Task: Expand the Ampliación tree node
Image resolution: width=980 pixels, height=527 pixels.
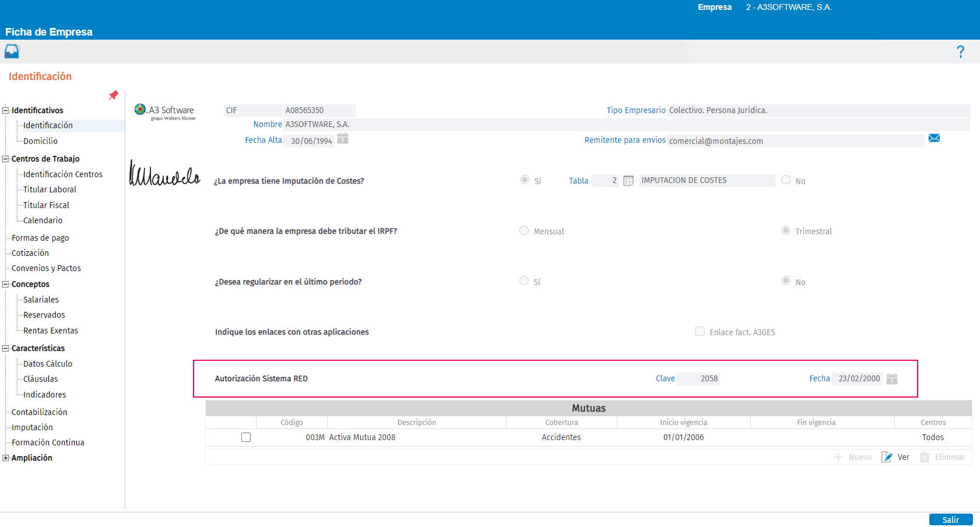Action: (6, 458)
